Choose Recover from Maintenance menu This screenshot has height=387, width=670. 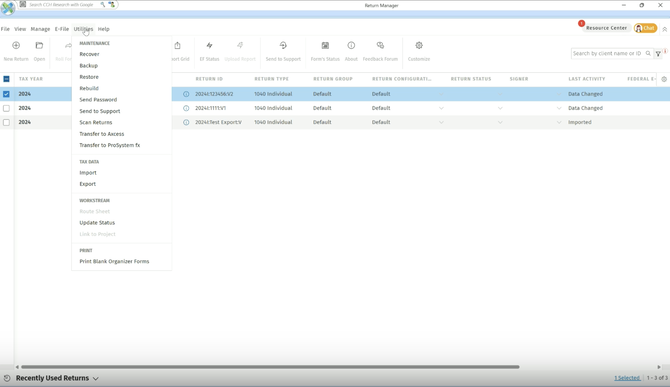pos(89,54)
